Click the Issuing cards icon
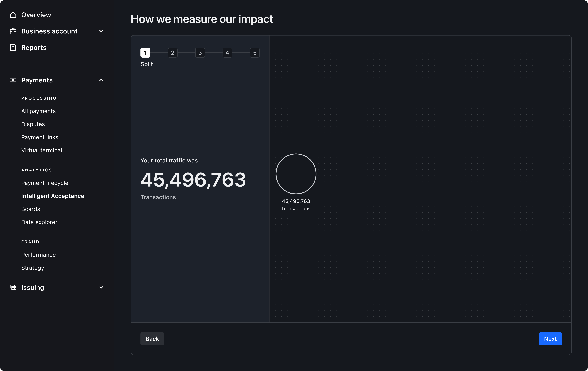Image resolution: width=588 pixels, height=371 pixels. coord(13,287)
